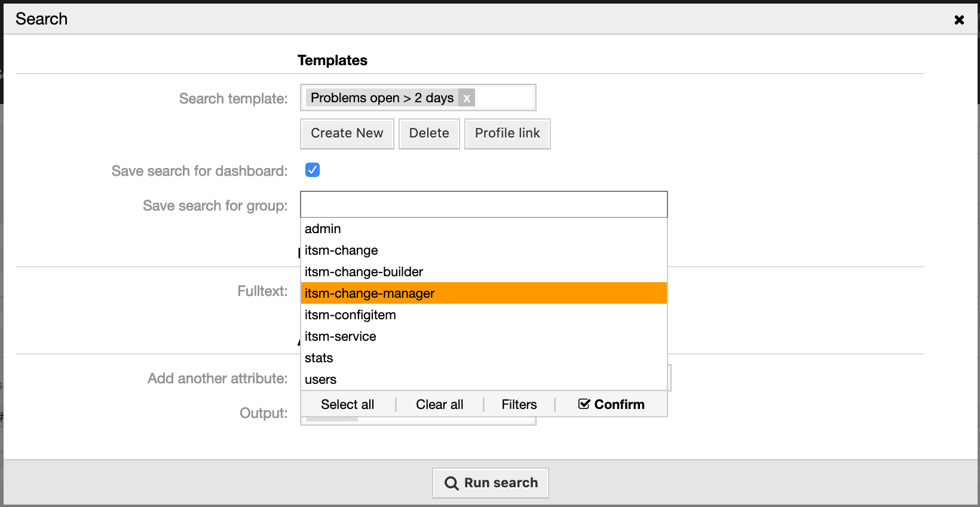Remove the 'Problems open > 2 days' template tag

(467, 98)
